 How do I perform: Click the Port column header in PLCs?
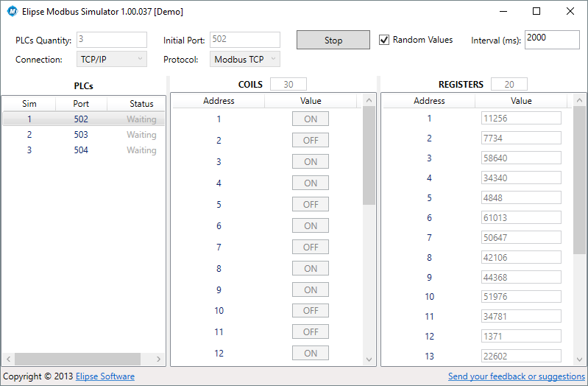click(x=81, y=104)
